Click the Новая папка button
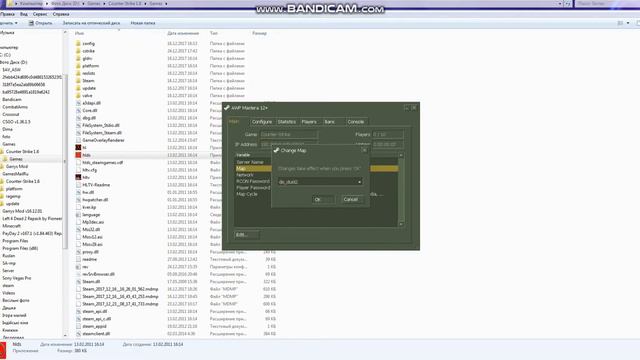Image resolution: width=640 pixels, height=360 pixels. point(143,23)
